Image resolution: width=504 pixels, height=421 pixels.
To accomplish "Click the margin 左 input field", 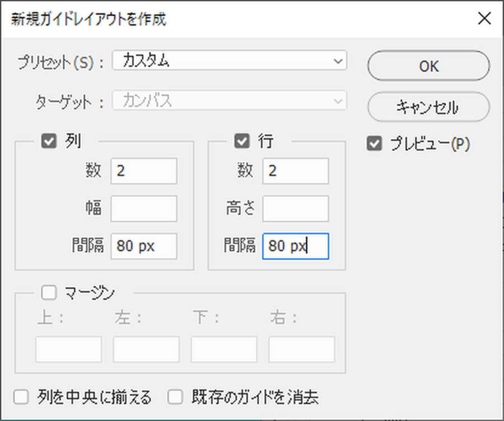I will point(146,349).
